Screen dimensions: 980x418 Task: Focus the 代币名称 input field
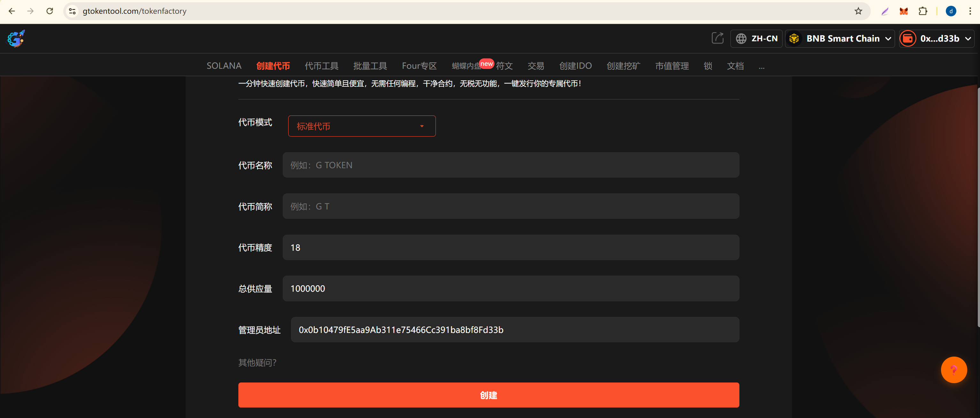(511, 165)
